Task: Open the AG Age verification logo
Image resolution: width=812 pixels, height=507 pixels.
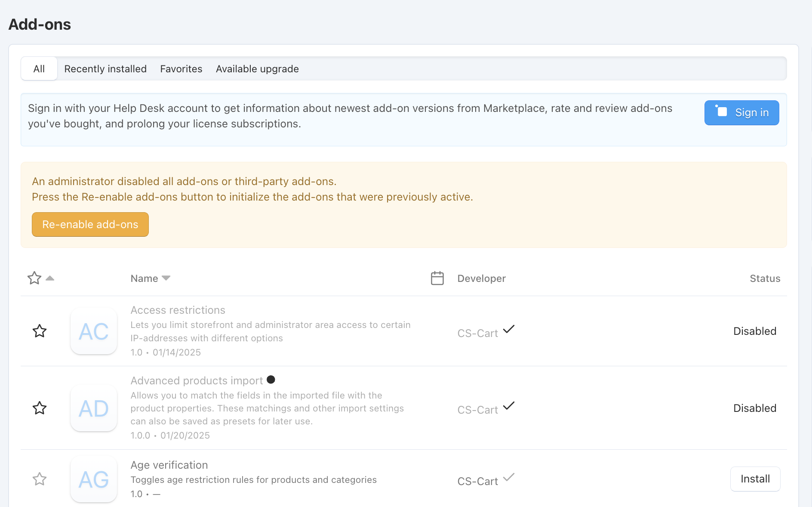Action: pos(94,479)
